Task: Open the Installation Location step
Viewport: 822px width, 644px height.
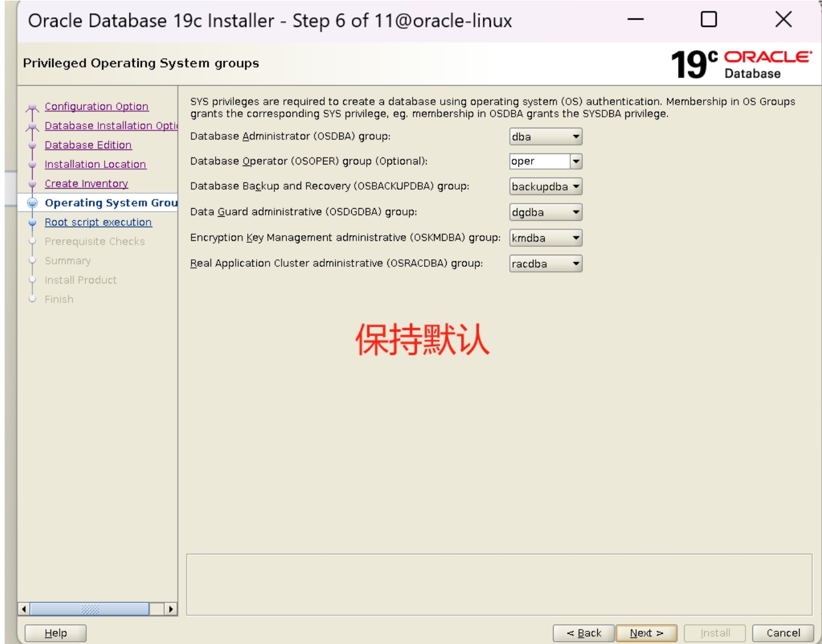Action: coord(95,164)
